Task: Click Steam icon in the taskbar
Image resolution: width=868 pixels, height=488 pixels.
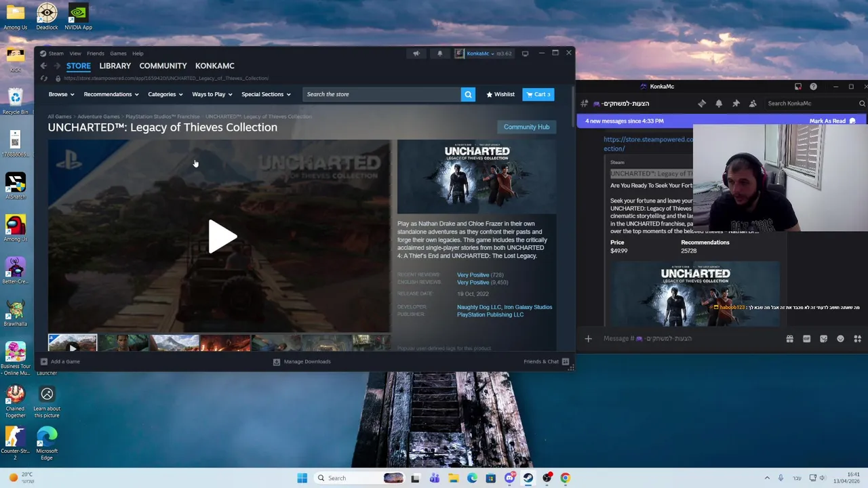Action: click(x=528, y=478)
